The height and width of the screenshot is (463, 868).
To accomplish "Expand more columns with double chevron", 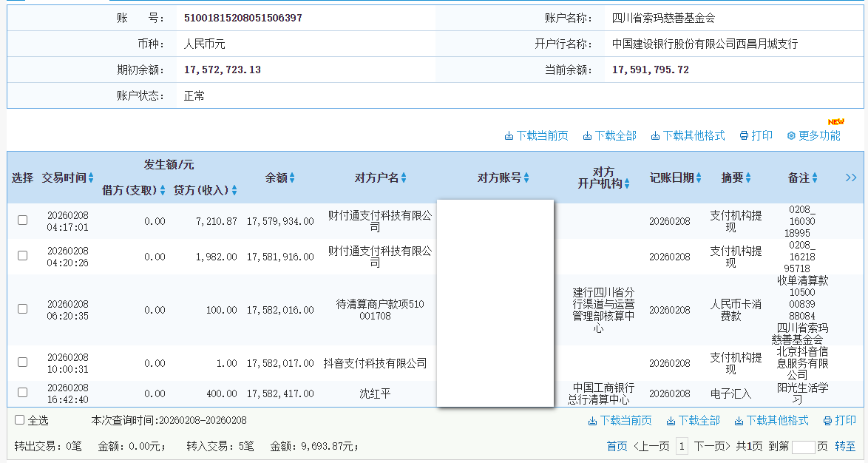I will coord(851,178).
